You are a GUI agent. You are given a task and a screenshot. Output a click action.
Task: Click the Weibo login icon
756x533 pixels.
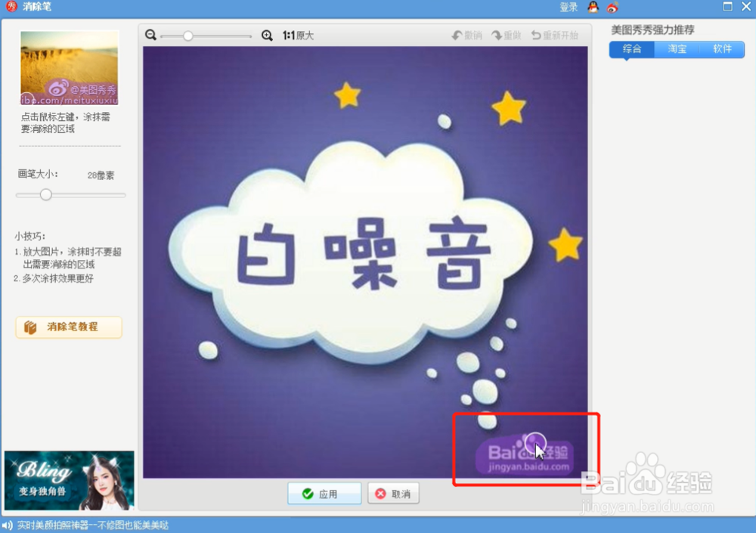(x=612, y=8)
